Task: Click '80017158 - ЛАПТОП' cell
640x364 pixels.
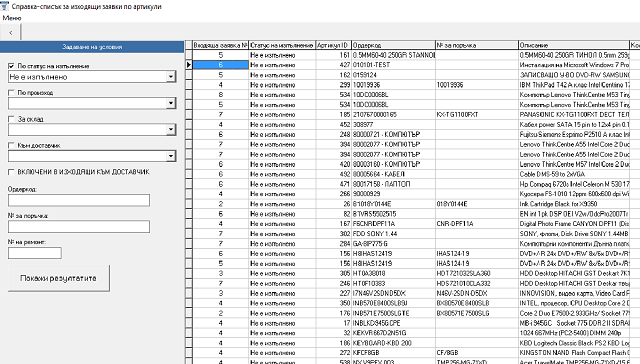Action: 393,184
